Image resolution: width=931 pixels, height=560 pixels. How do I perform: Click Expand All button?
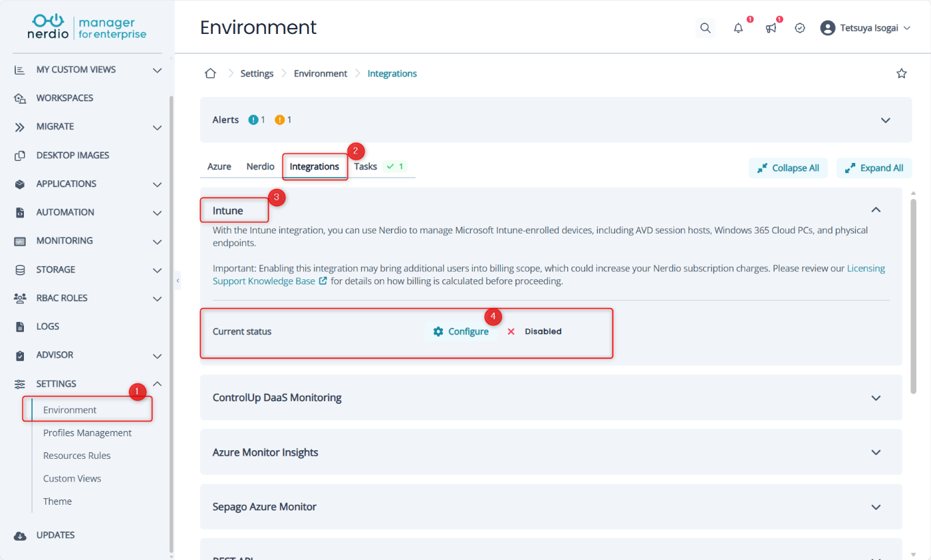coord(874,168)
